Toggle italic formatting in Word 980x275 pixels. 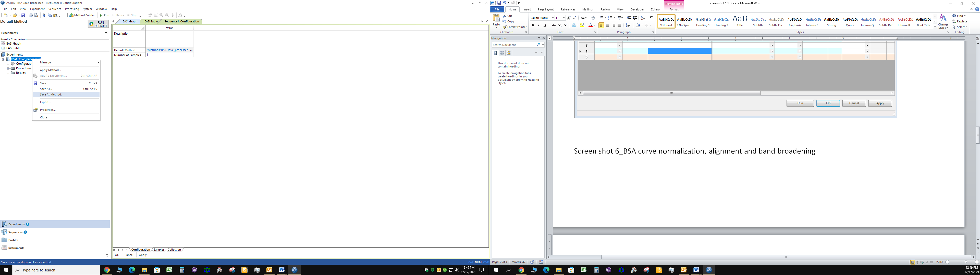(538, 25)
